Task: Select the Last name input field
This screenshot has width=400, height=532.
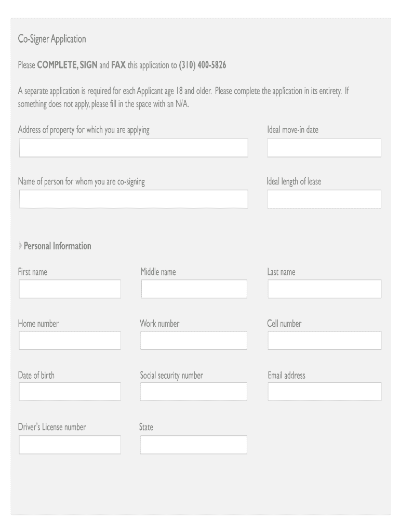Action: point(324,289)
